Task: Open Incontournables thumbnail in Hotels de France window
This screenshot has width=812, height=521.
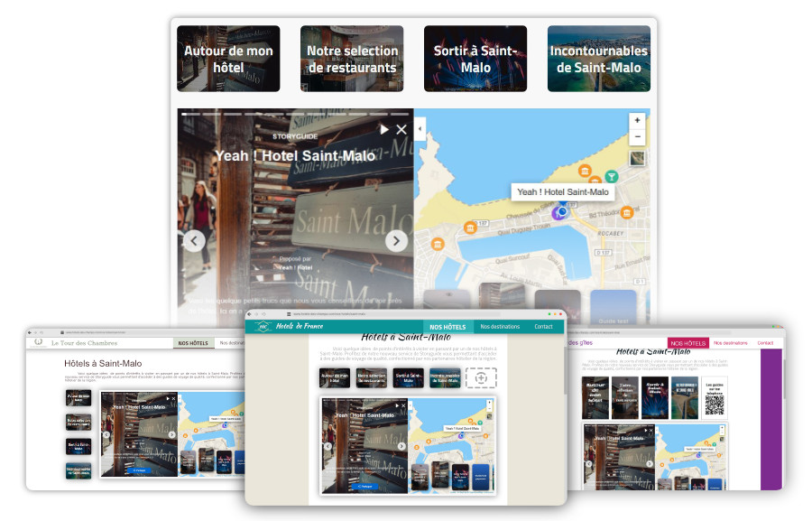Action: pyautogui.click(x=445, y=378)
